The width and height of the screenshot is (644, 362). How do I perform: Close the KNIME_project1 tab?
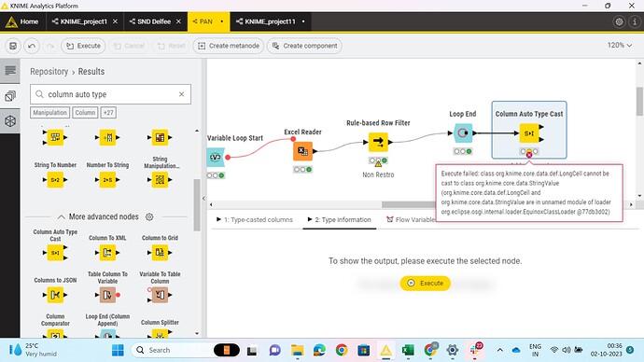click(115, 21)
